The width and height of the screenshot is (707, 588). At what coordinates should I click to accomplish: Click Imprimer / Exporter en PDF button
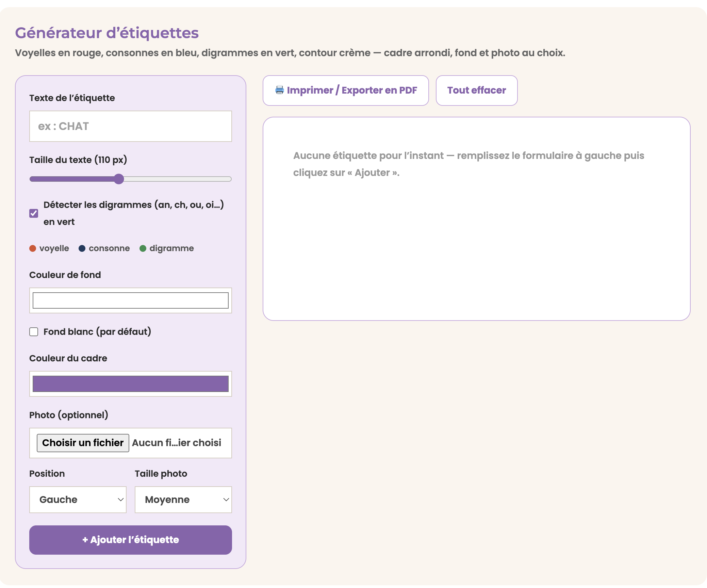(x=346, y=91)
